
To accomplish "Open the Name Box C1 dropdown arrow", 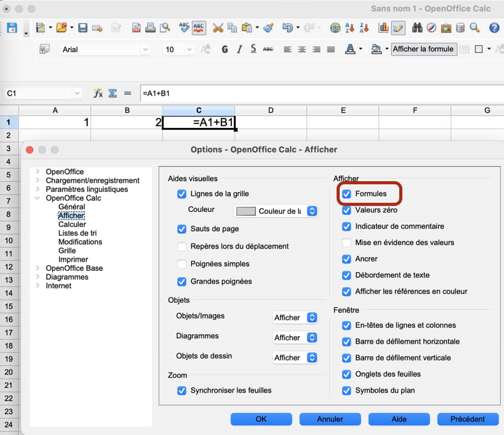I will click(77, 93).
